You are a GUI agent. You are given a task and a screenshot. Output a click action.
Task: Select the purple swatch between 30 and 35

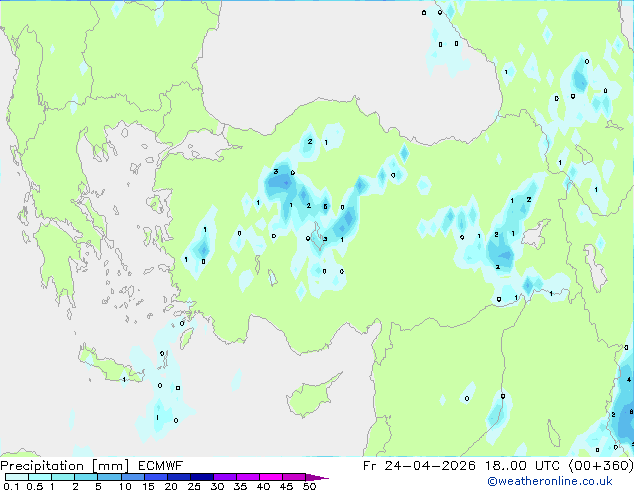[x=224, y=477]
